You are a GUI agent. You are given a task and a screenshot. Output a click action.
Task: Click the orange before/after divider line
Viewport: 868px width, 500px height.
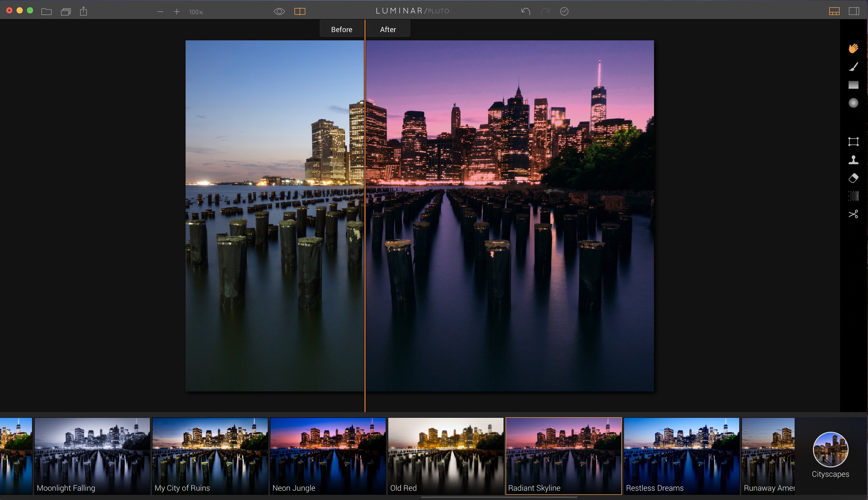pyautogui.click(x=365, y=215)
